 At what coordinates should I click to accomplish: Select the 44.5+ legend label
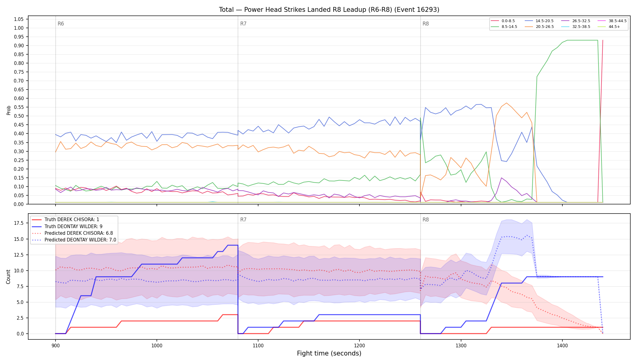(x=614, y=27)
